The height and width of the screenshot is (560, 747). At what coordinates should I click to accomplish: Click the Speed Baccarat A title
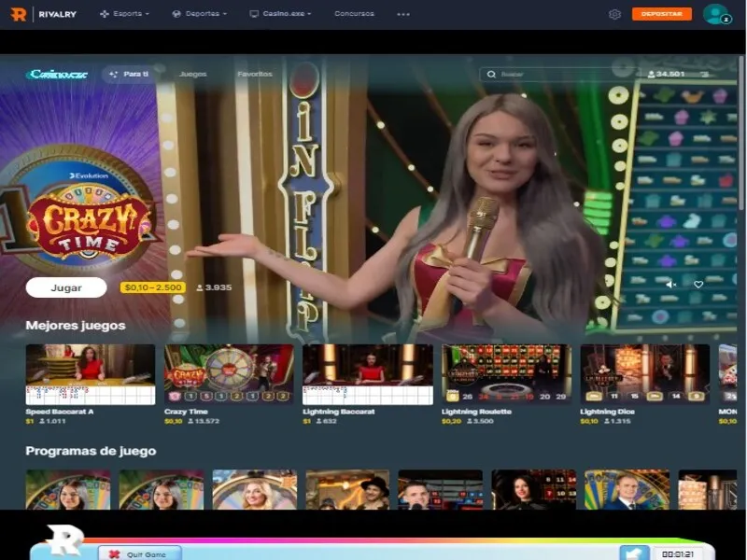pos(60,412)
